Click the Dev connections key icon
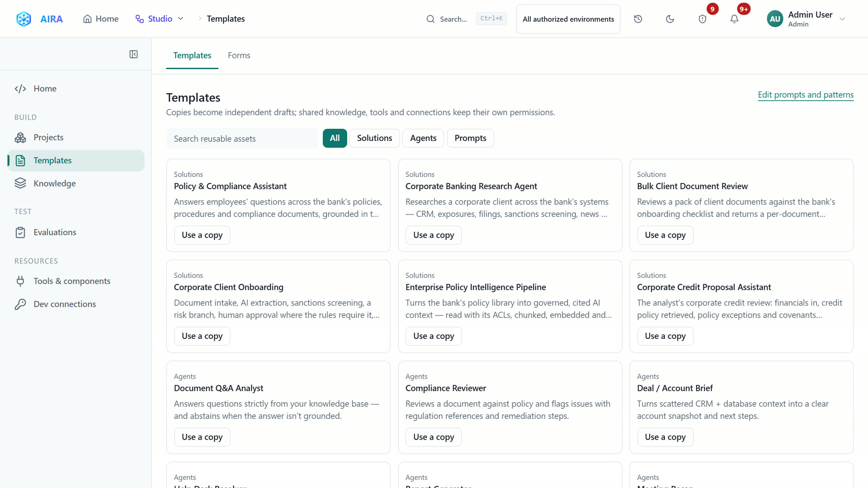Viewport: 868px width, 488px height. [x=20, y=304]
